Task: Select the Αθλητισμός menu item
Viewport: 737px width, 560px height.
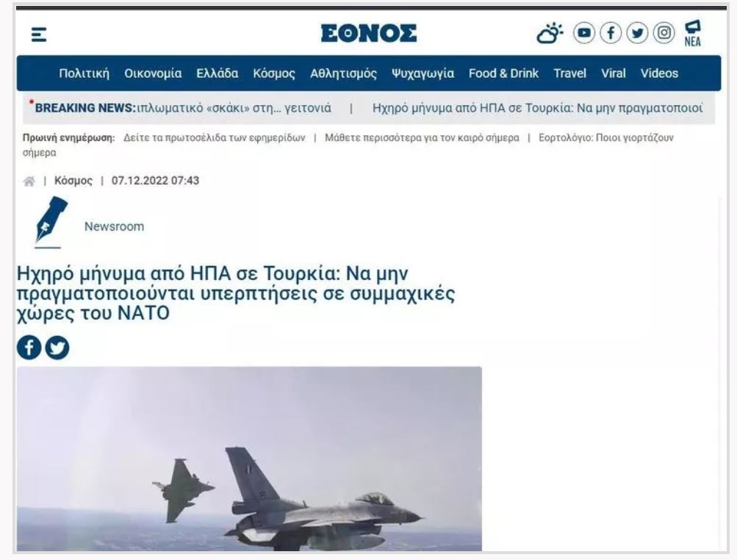Action: 343,73
